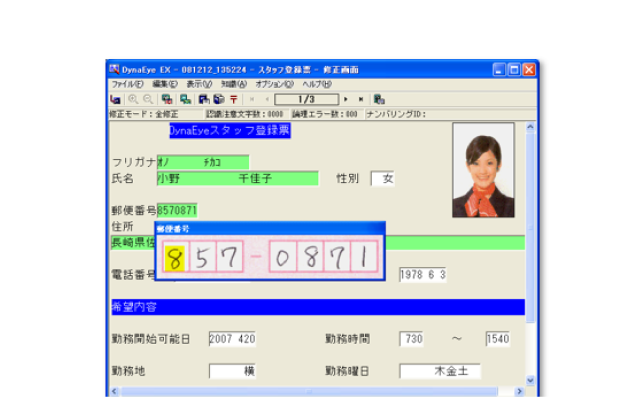Image resolution: width=644 pixels, height=397 pixels.
Task: Click the highlighted handwritten digit 8
Action: tap(175, 258)
